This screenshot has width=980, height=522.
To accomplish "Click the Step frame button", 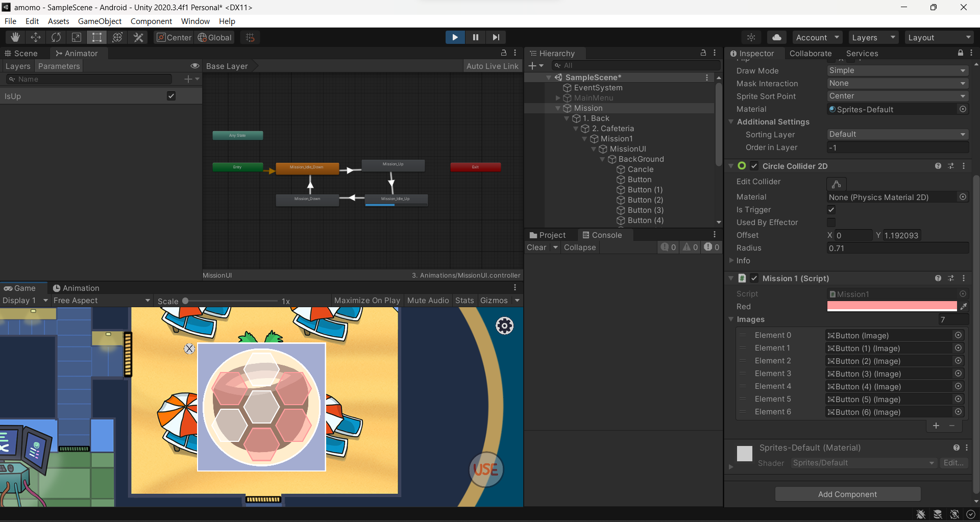I will coord(496,37).
